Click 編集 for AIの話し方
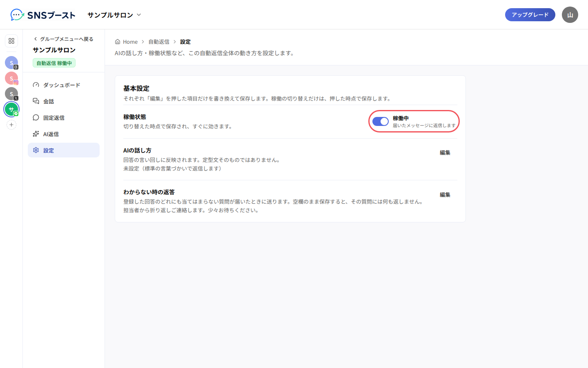The width and height of the screenshot is (588, 368). (445, 153)
